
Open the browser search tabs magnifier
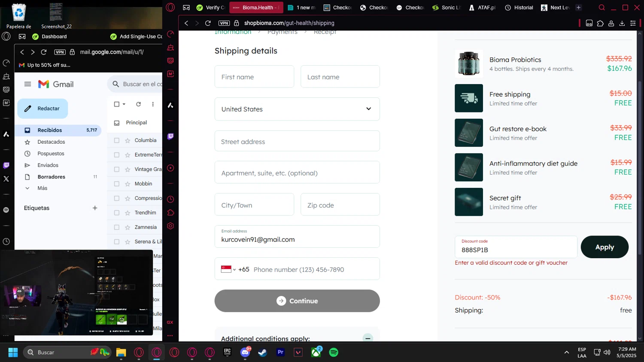(601, 7)
